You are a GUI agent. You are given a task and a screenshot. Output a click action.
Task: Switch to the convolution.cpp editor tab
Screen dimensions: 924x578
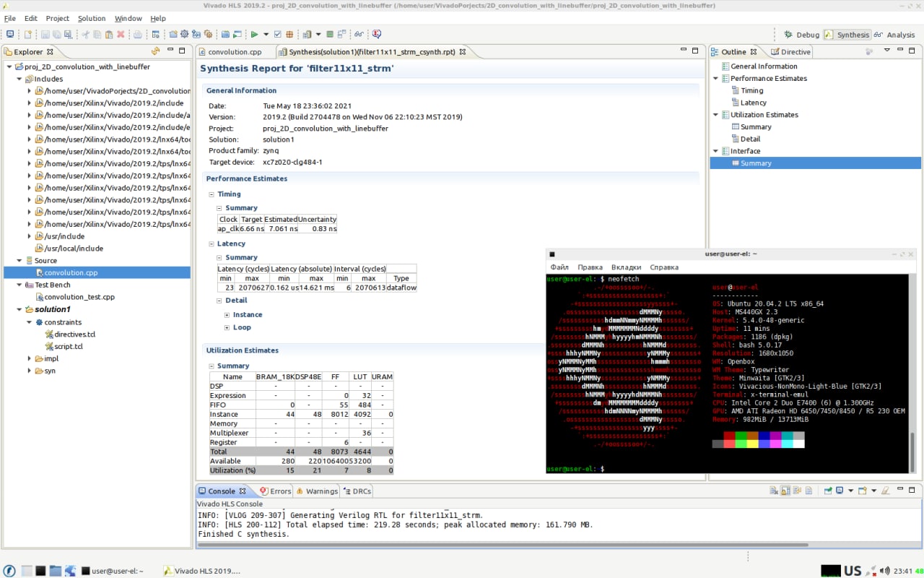pyautogui.click(x=235, y=52)
